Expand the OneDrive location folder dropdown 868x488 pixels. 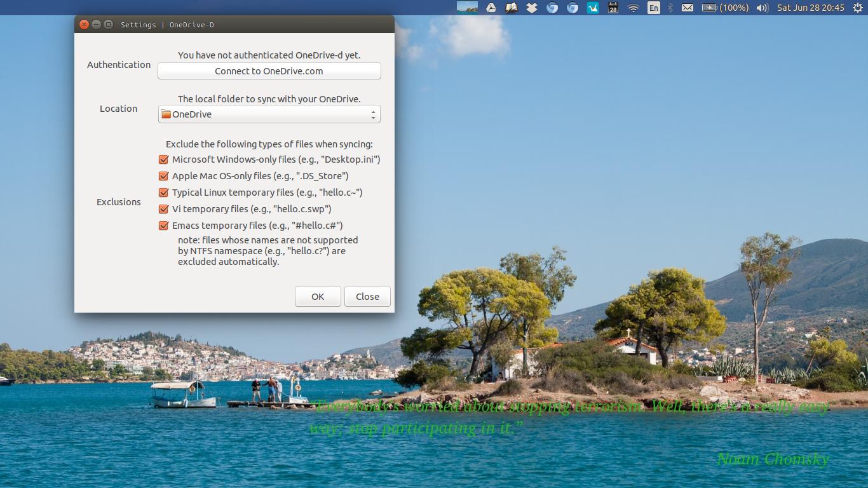269,114
